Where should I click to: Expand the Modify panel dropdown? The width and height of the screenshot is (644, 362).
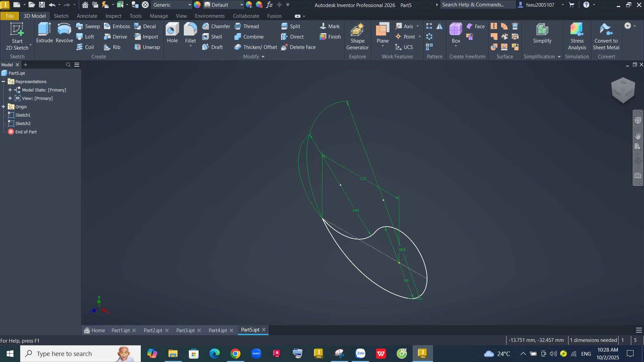[263, 57]
